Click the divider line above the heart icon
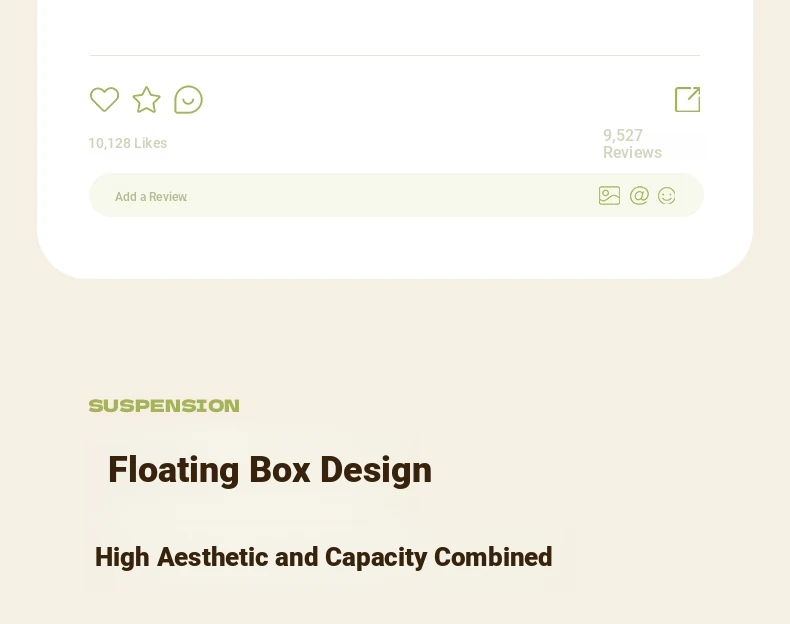Image resolution: width=790 pixels, height=624 pixels. point(395,55)
